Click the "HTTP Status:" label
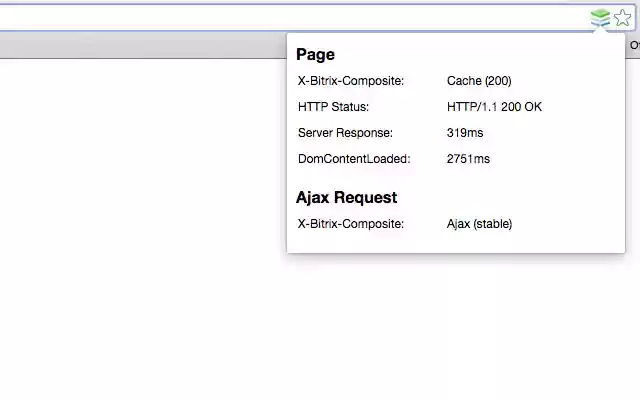This screenshot has width=640, height=400. click(333, 107)
